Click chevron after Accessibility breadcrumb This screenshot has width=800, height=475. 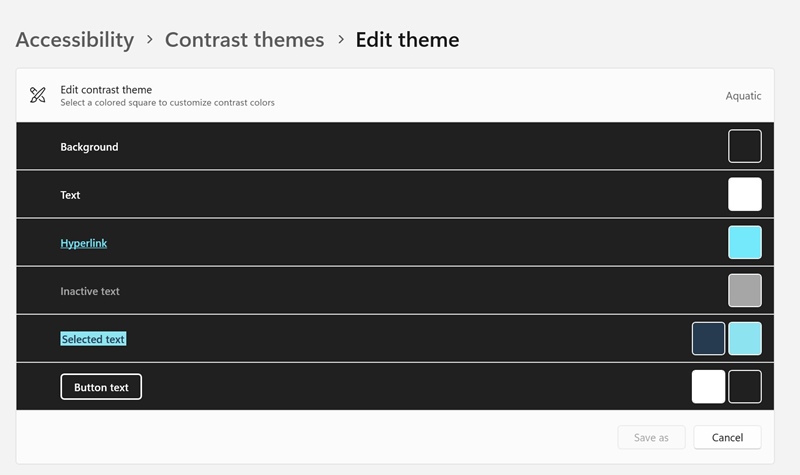pos(149,40)
